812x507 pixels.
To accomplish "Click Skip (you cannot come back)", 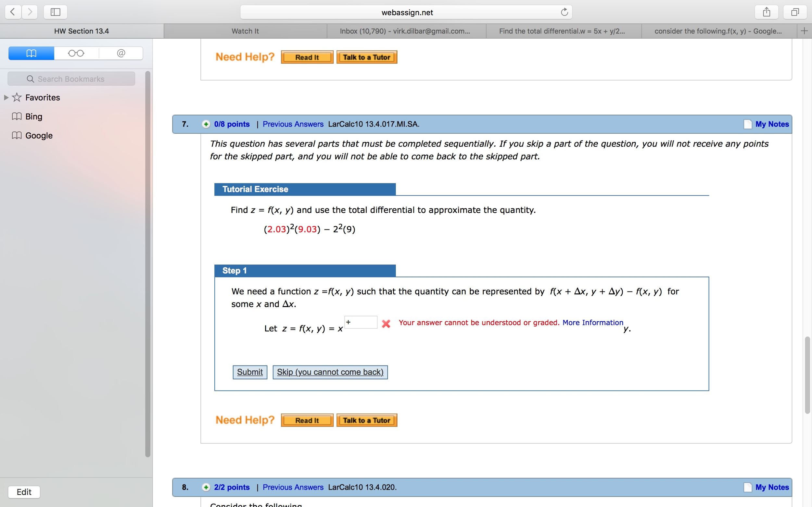I will point(330,372).
